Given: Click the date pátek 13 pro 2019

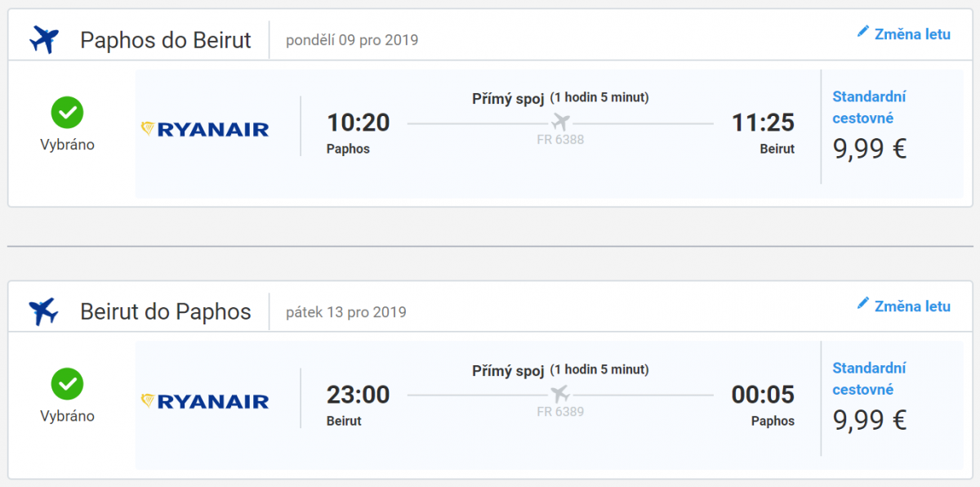Looking at the screenshot, I should pyautogui.click(x=345, y=312).
